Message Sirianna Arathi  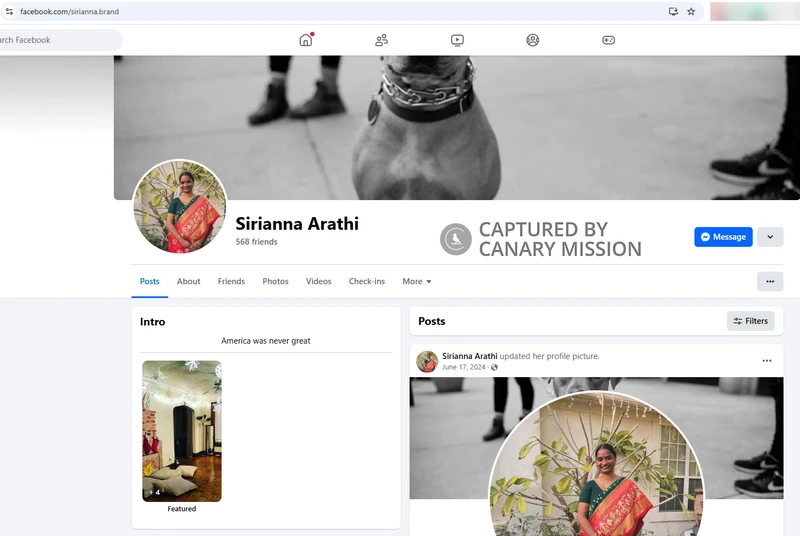[723, 237]
